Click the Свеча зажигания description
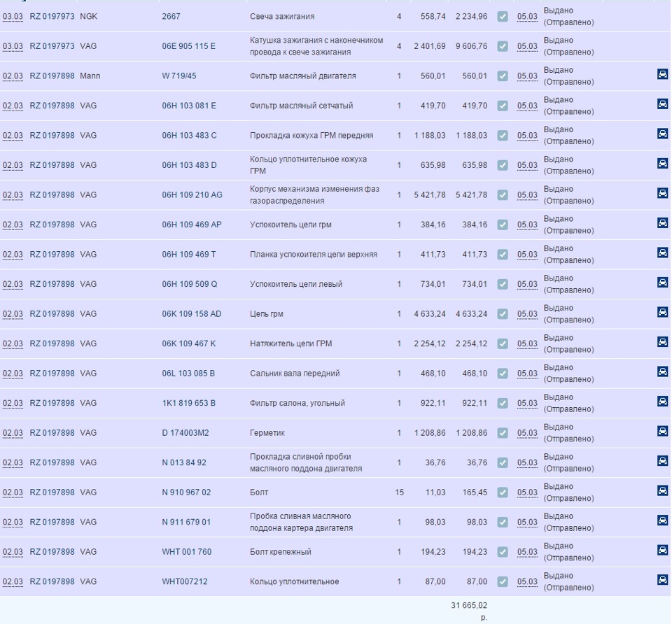The height and width of the screenshot is (624, 672). tap(282, 17)
